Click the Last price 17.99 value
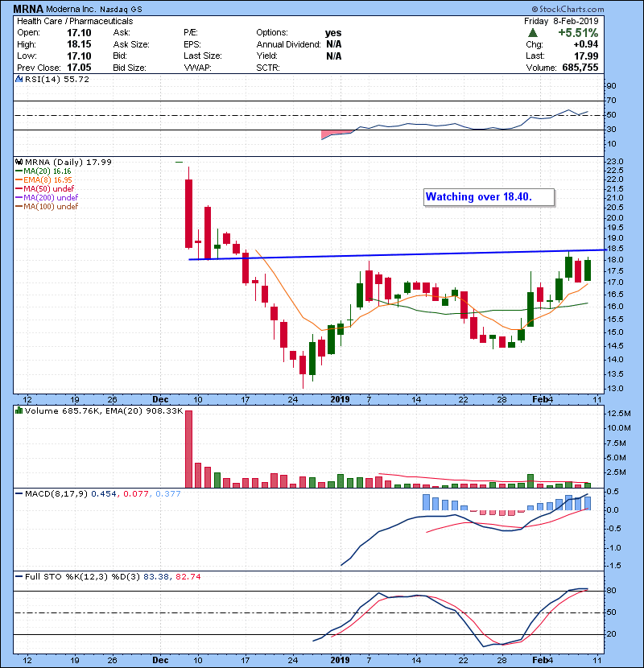Viewport: 644px width, 668px height. coord(586,56)
